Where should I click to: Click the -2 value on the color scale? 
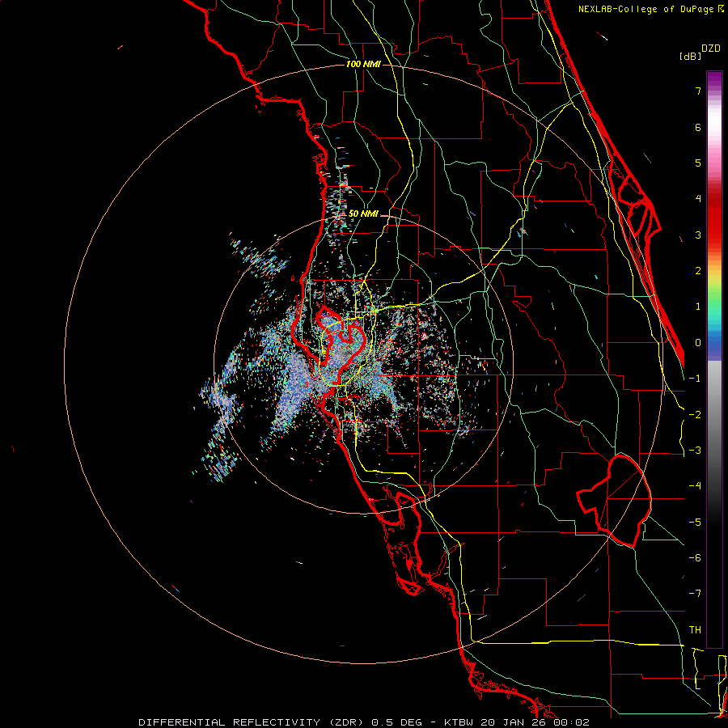pyautogui.click(x=695, y=415)
